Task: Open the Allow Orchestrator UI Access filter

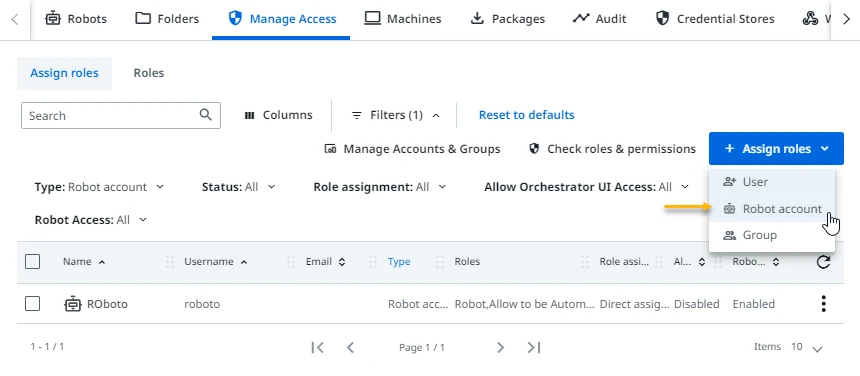Action: coord(586,187)
